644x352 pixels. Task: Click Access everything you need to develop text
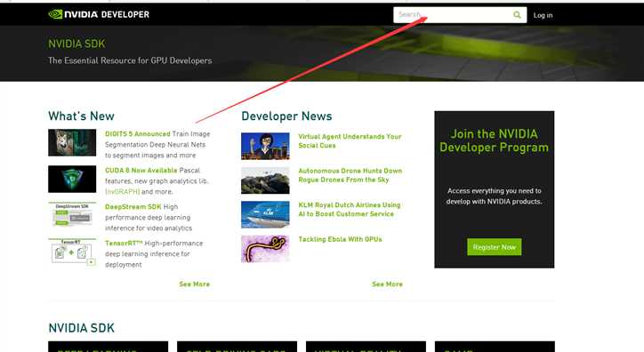pos(494,196)
